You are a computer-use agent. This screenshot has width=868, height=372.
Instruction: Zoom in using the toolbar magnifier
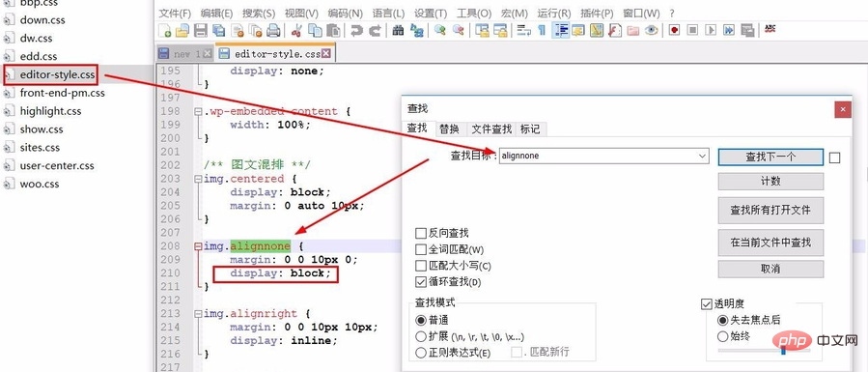pyautogui.click(x=440, y=31)
